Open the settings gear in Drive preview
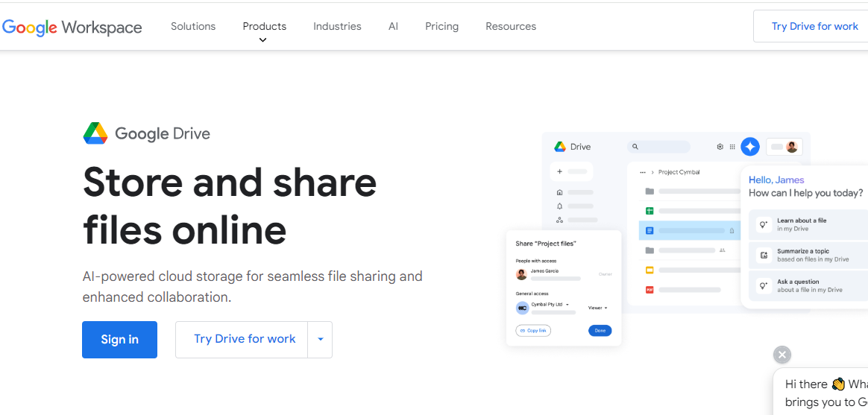 (720, 147)
